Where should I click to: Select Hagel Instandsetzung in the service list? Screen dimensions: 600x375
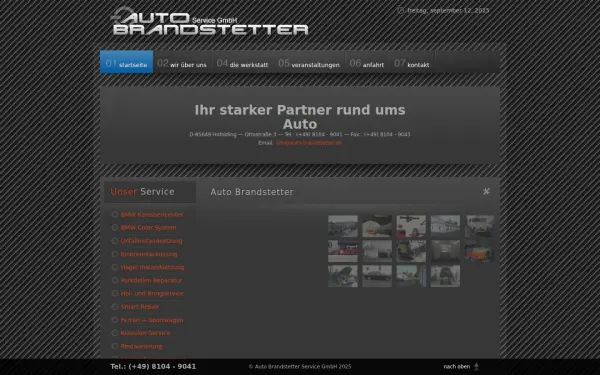pos(152,267)
